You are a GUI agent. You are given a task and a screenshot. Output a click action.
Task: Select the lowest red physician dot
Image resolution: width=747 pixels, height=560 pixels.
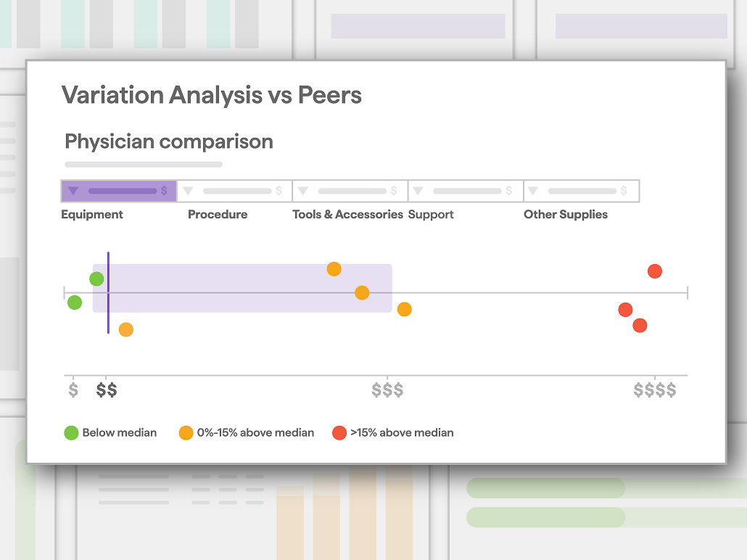click(640, 326)
